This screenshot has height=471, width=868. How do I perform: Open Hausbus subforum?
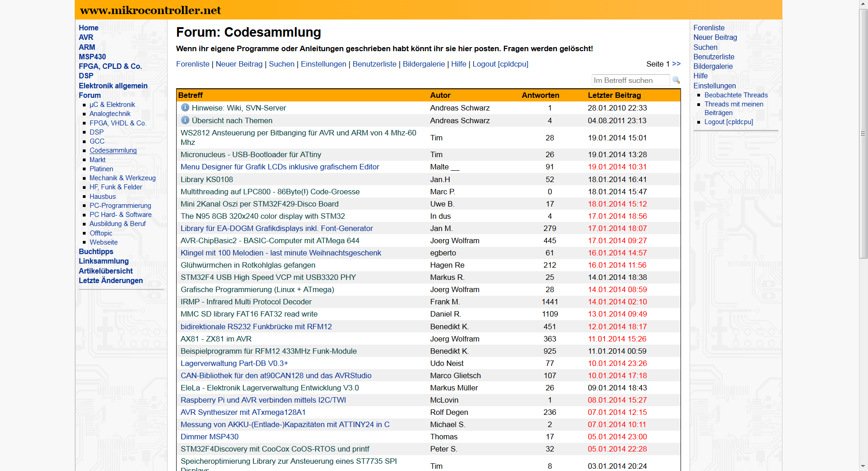pyautogui.click(x=103, y=197)
